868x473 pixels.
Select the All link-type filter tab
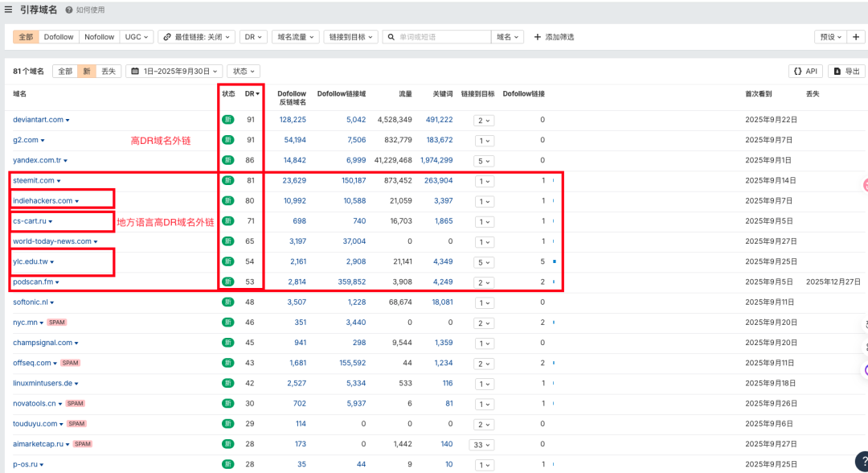point(26,37)
